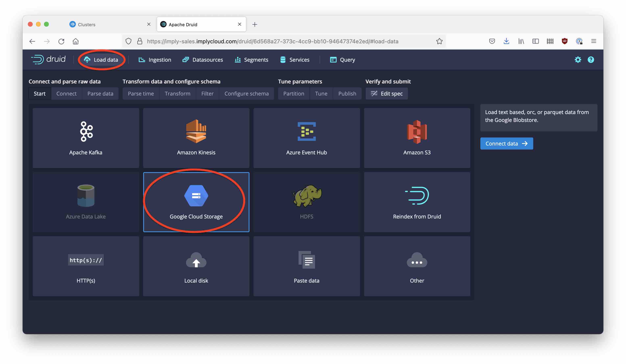
Task: Click the Edit spec button
Action: point(386,94)
